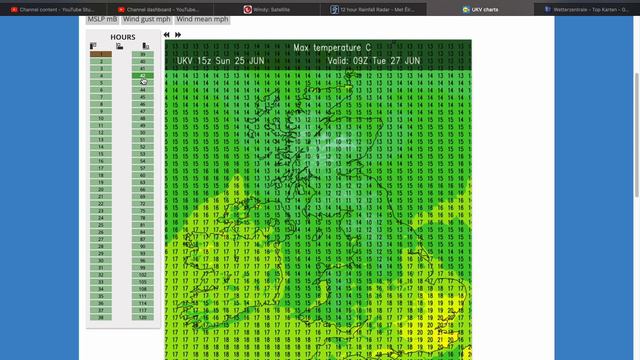This screenshot has width=640, height=360.
Task: Switch to Wetterzentrale Top Karten tab
Action: [587, 9]
